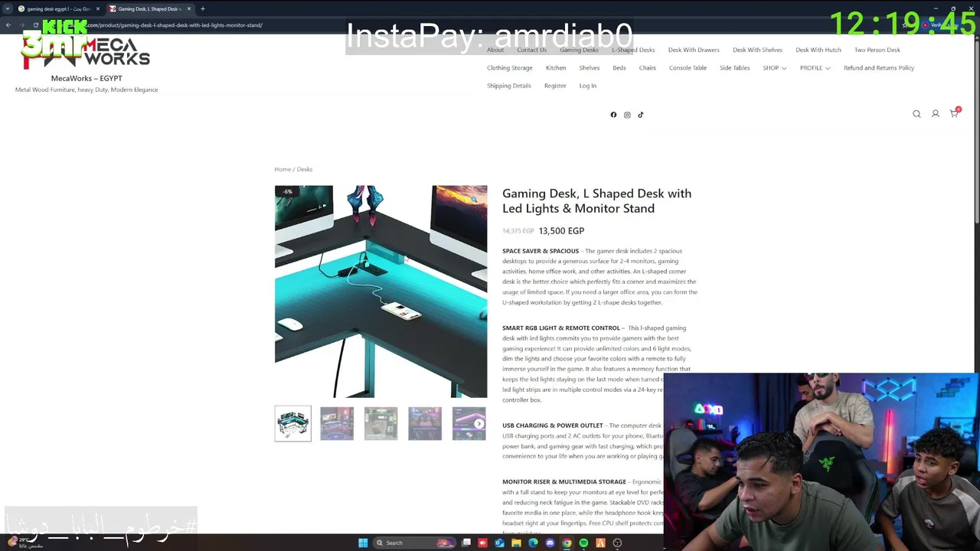
Task: Expand the PROFILE menu dropdown
Action: pos(815,67)
